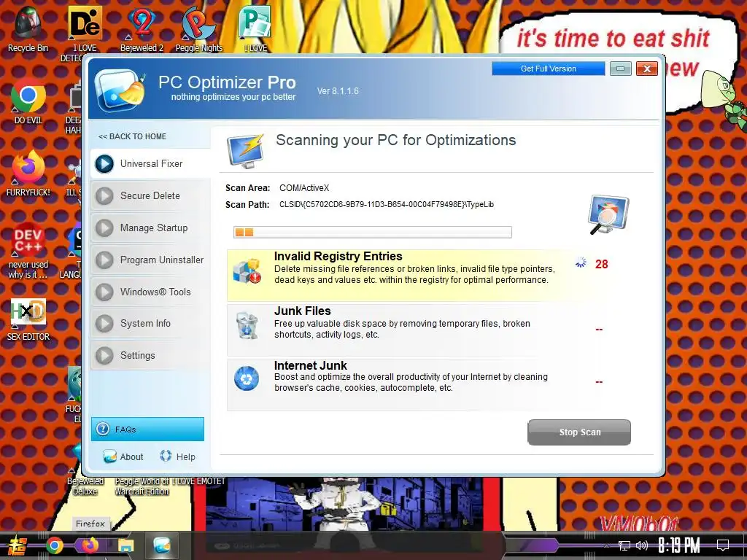
Task: Open File Explorer from the taskbar
Action: coord(125,545)
